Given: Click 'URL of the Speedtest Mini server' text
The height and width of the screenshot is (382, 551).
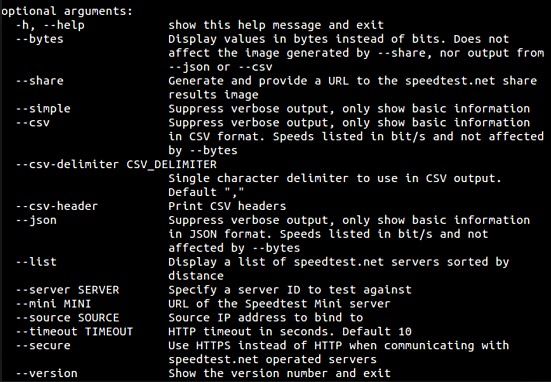Looking at the screenshot, I should tap(279, 304).
